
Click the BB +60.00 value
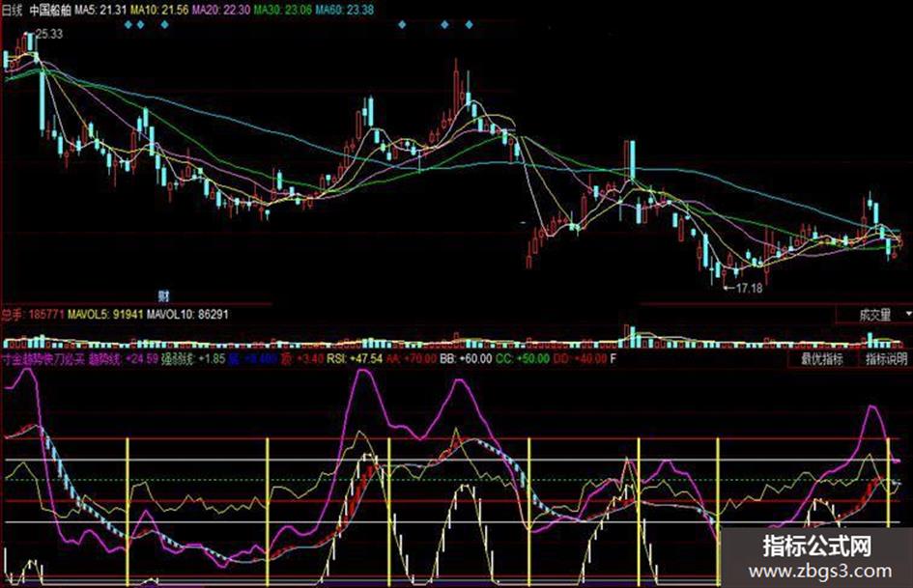[x=466, y=358]
